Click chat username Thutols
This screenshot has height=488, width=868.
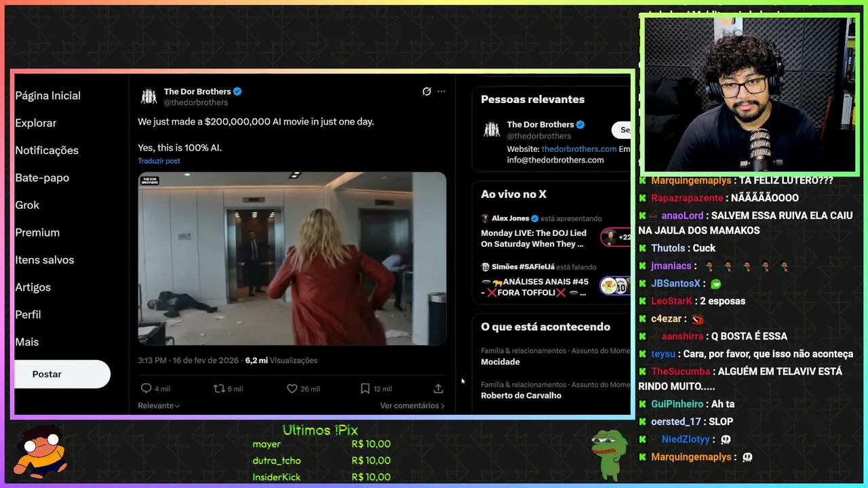tap(668, 248)
